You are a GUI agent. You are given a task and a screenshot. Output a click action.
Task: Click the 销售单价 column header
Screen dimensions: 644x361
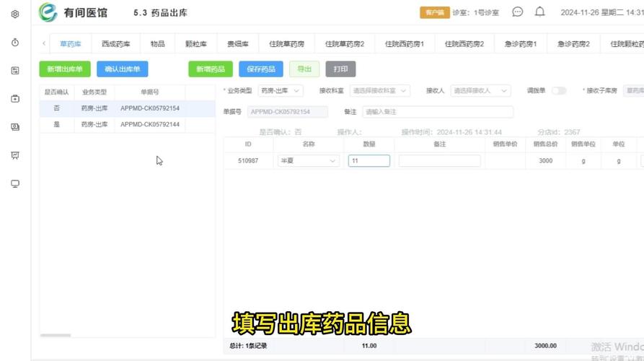(x=506, y=144)
